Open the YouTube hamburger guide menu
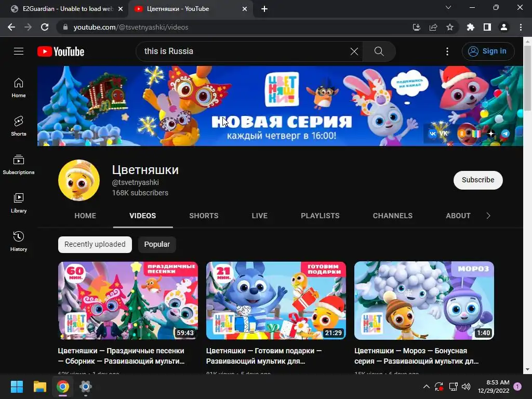Image resolution: width=532 pixels, height=399 pixels. click(19, 51)
